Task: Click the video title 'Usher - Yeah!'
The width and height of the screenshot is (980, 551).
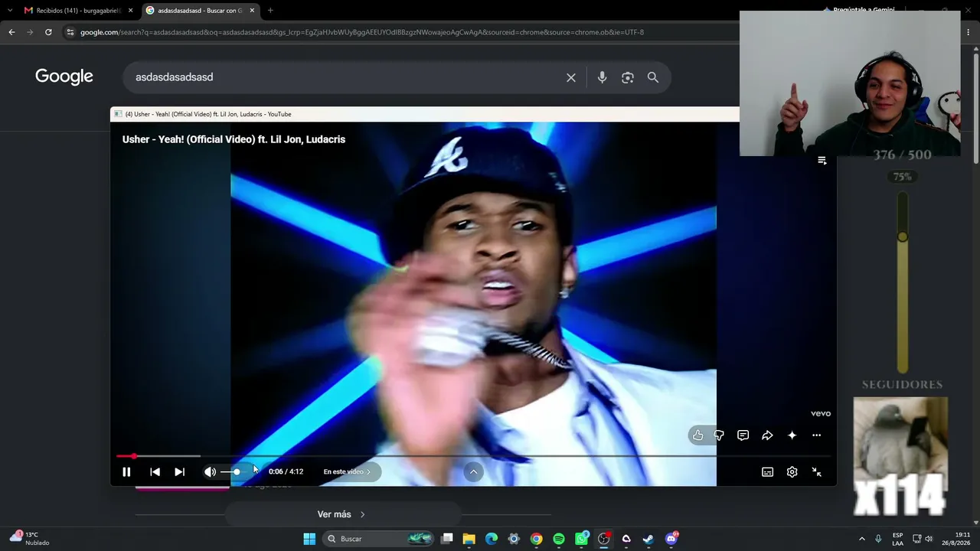Action: click(234, 139)
